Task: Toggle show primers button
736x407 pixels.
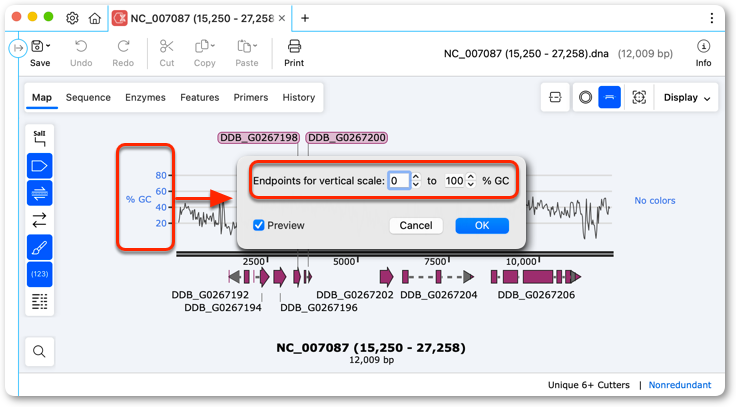Action: click(x=39, y=193)
